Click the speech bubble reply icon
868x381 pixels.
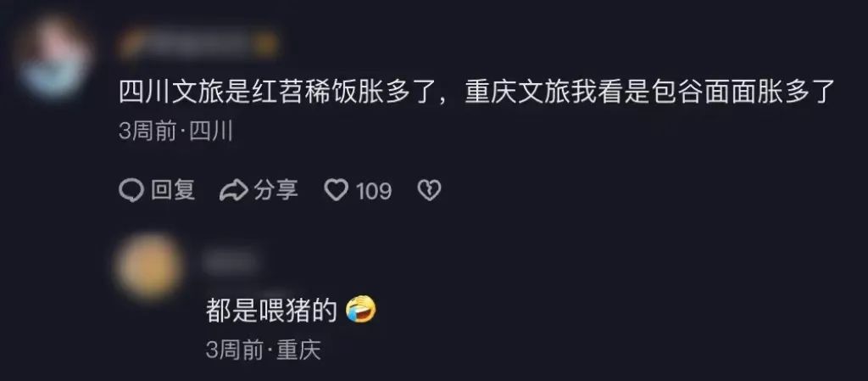tap(131, 190)
